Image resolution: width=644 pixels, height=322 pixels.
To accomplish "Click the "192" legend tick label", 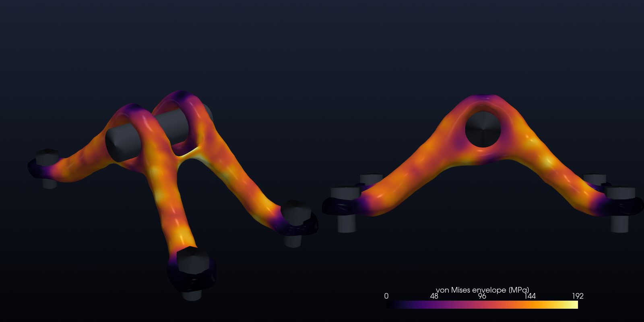I will pos(578,296).
